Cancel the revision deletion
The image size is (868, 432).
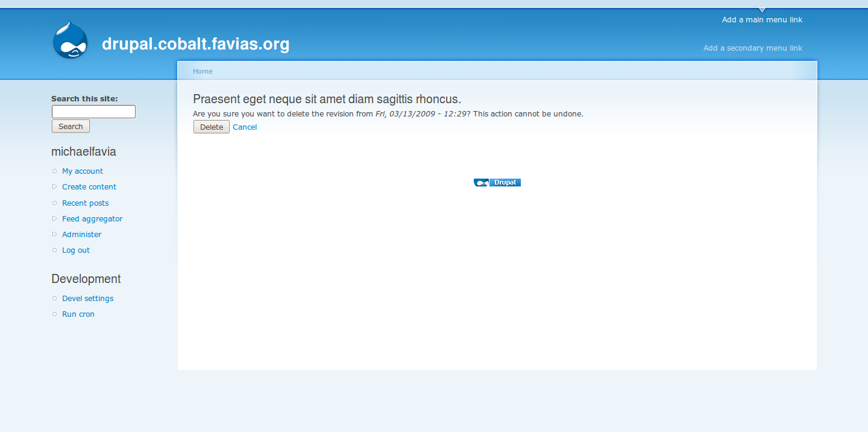pyautogui.click(x=245, y=127)
